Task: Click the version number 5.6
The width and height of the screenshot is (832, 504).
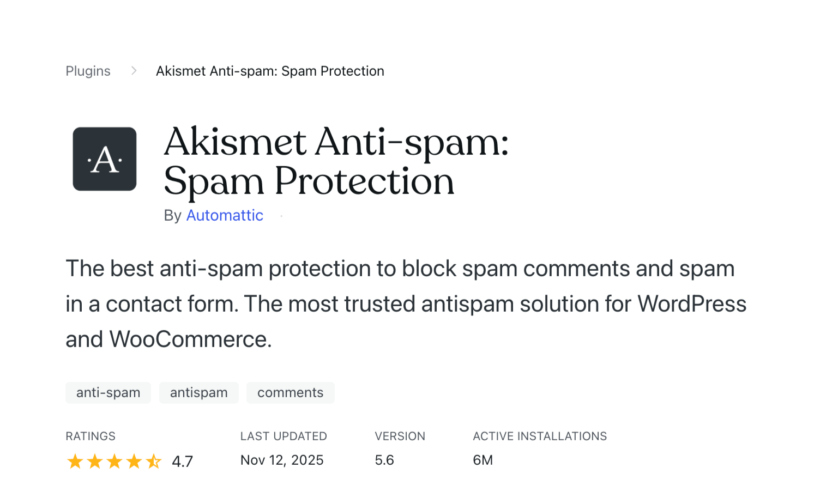Action: click(384, 460)
